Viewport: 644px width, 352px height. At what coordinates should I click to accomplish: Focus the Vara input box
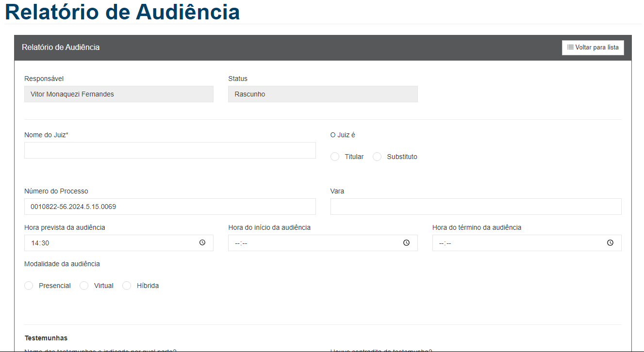point(476,207)
